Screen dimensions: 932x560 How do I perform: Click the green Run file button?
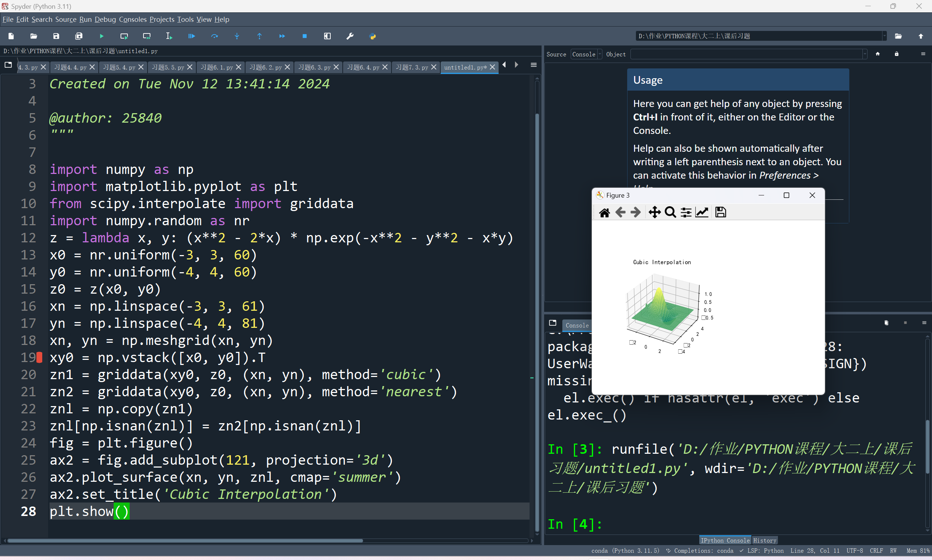click(x=102, y=36)
